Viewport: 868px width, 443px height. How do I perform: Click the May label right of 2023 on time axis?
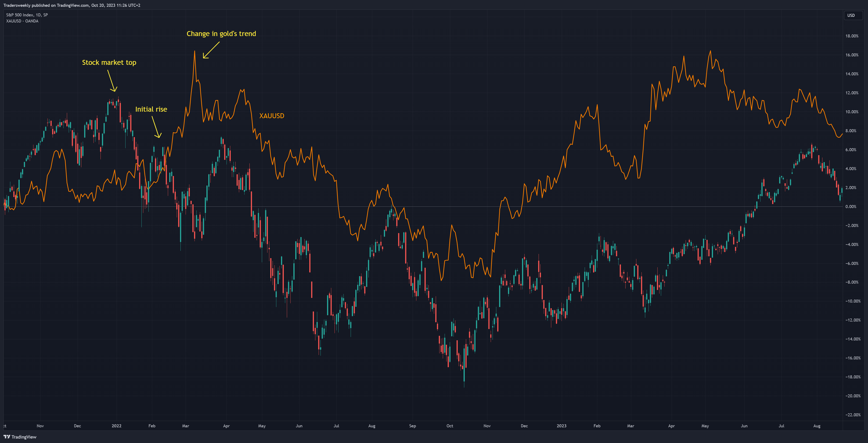point(705,426)
